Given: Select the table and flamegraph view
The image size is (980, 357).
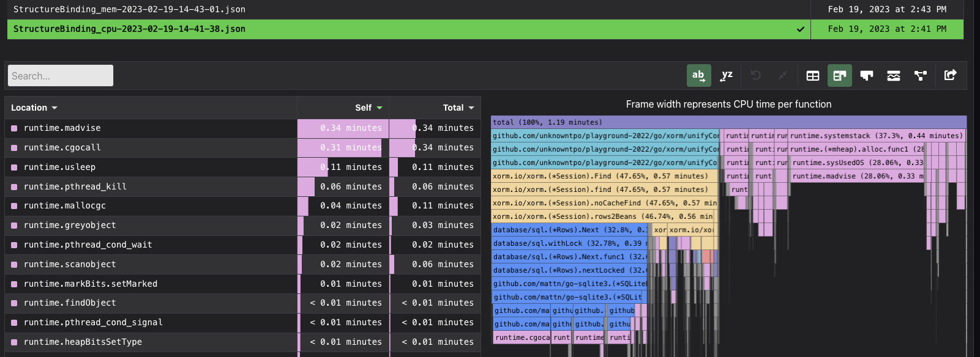Looking at the screenshot, I should tap(839, 76).
